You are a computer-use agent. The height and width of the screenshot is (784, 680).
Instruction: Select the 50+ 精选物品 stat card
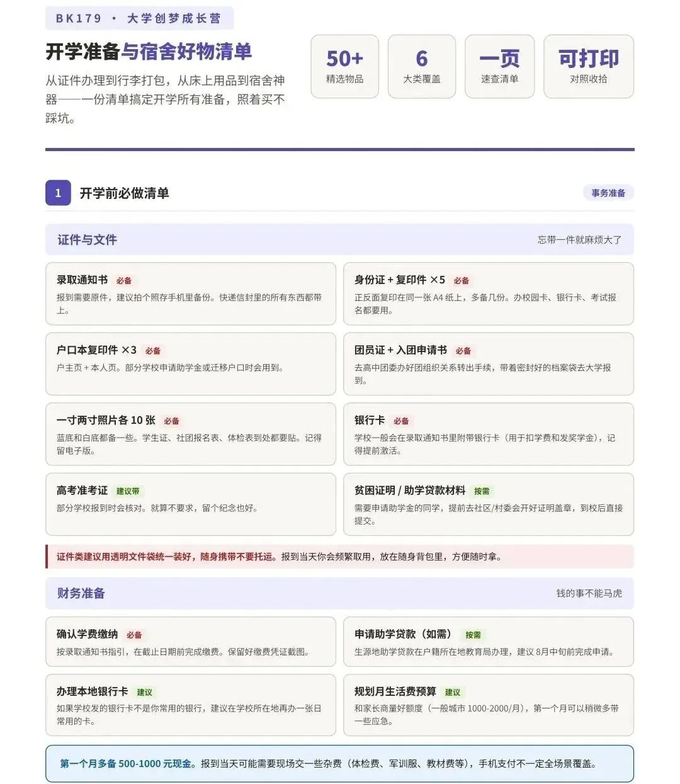pos(345,66)
